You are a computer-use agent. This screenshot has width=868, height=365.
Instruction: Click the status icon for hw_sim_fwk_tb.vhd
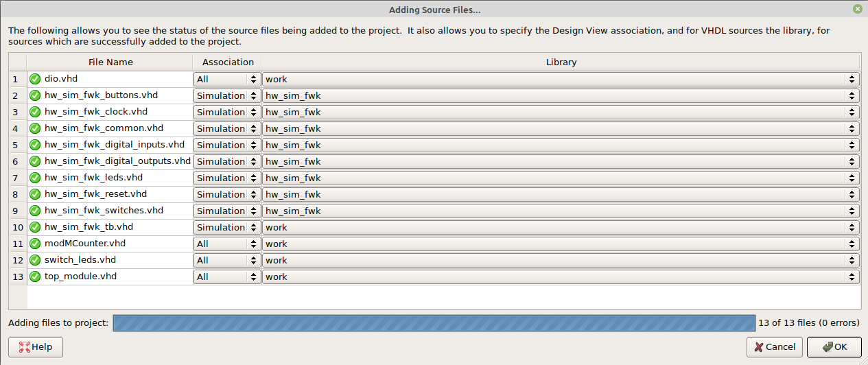[x=35, y=227]
